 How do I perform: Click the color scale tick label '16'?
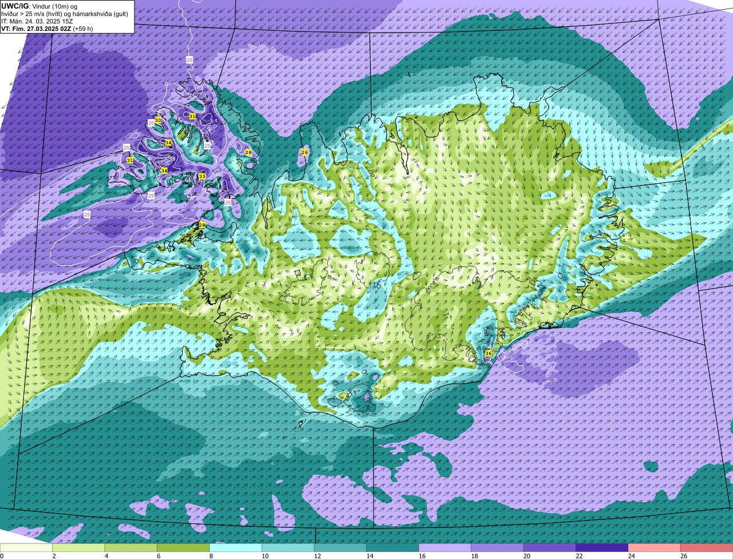[421, 556]
